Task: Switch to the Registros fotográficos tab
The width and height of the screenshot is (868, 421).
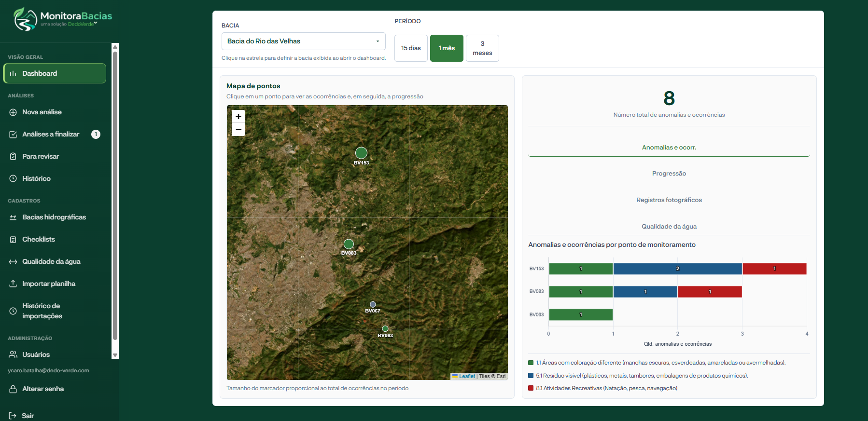Action: (669, 200)
